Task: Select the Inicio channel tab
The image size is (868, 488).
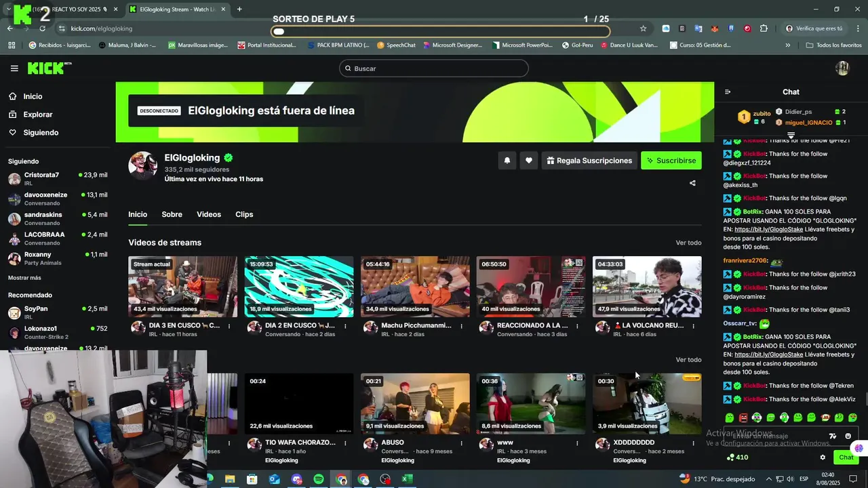Action: click(x=138, y=214)
